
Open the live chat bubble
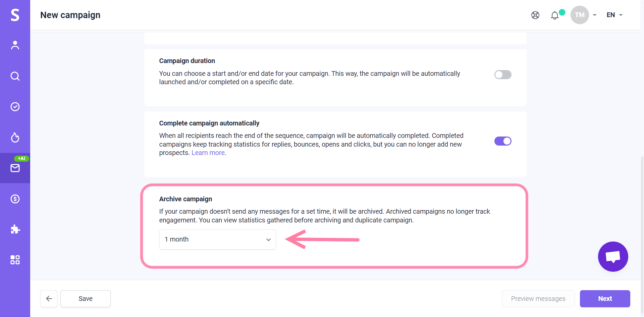613,257
